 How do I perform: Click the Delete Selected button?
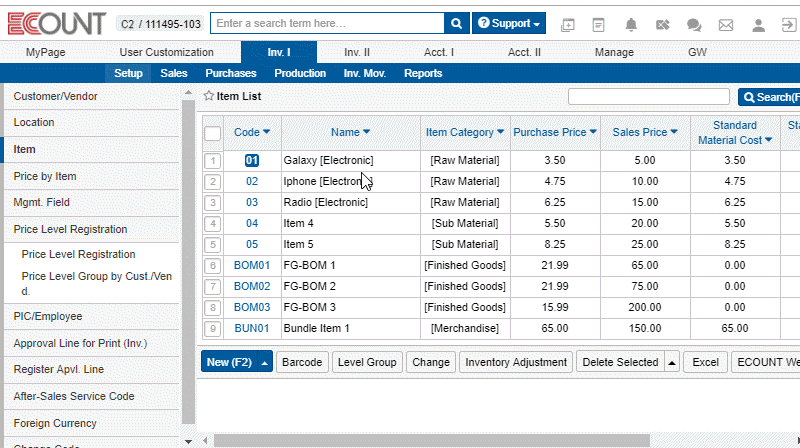(x=620, y=362)
